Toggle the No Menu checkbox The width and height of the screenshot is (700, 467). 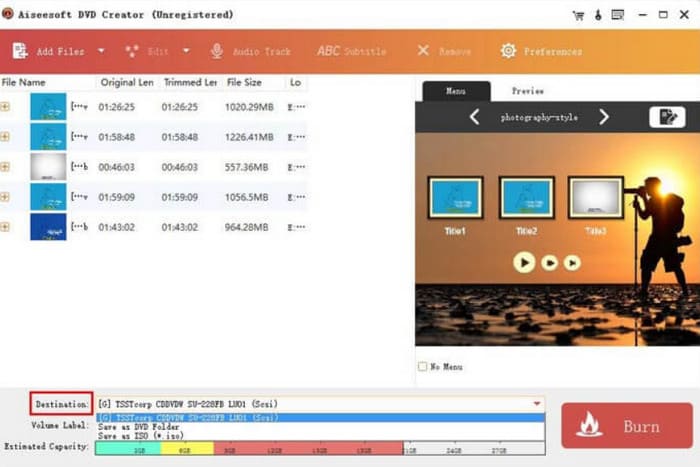point(422,367)
